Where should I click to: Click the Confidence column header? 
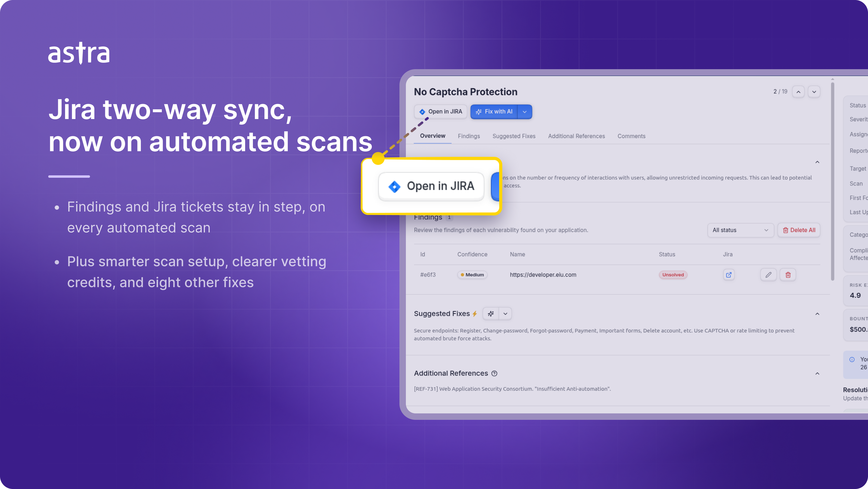(472, 254)
